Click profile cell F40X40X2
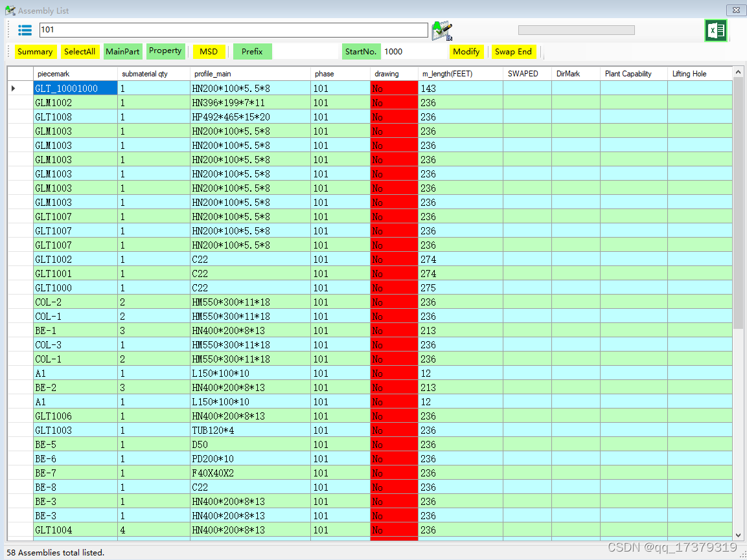747x560 pixels. click(250, 473)
